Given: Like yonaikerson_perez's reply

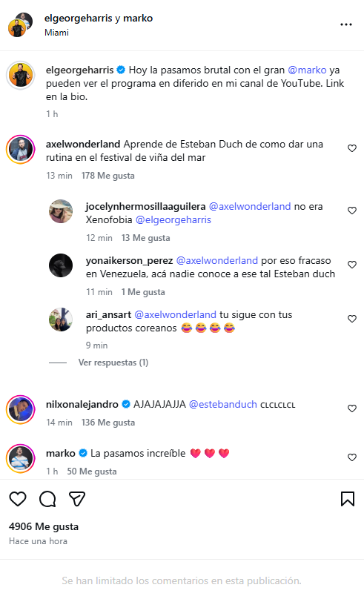Looking at the screenshot, I should click(352, 265).
